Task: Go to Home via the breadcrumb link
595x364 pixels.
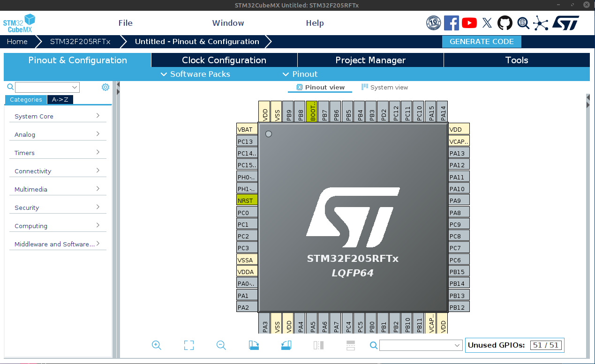Action: point(17,42)
